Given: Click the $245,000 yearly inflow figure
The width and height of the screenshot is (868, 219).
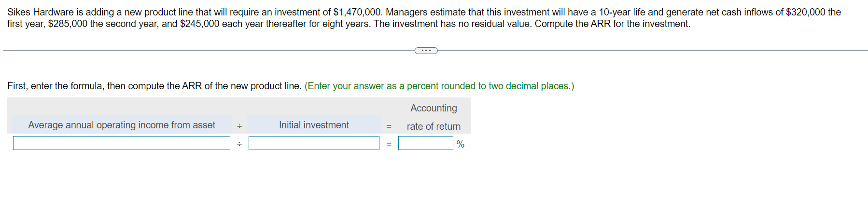Looking at the screenshot, I should (x=199, y=24).
